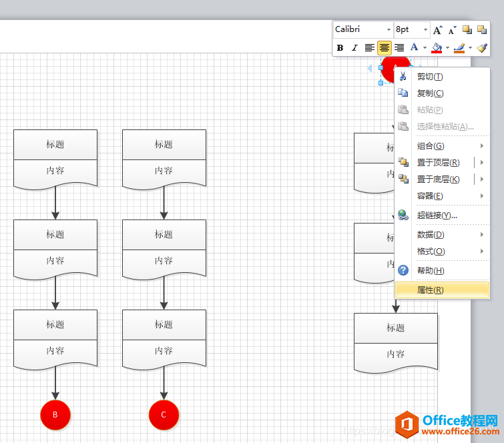Open the Calibri font name dropdown

(x=389, y=29)
